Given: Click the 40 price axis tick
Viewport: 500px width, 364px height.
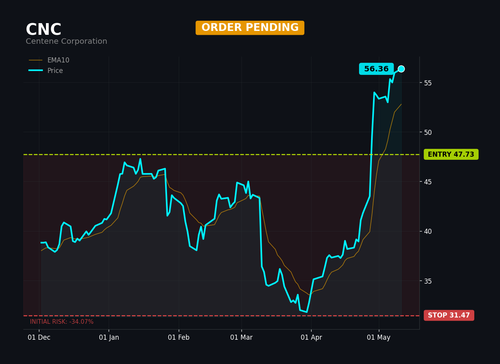Looking at the screenshot, I should 428,231.
